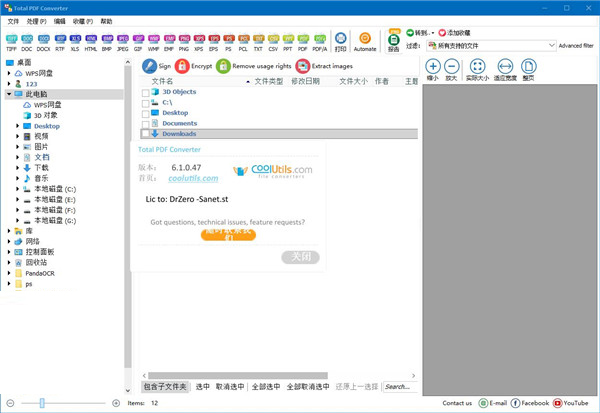Open the 处理 menu
This screenshot has height=413, width=600.
coord(36,21)
